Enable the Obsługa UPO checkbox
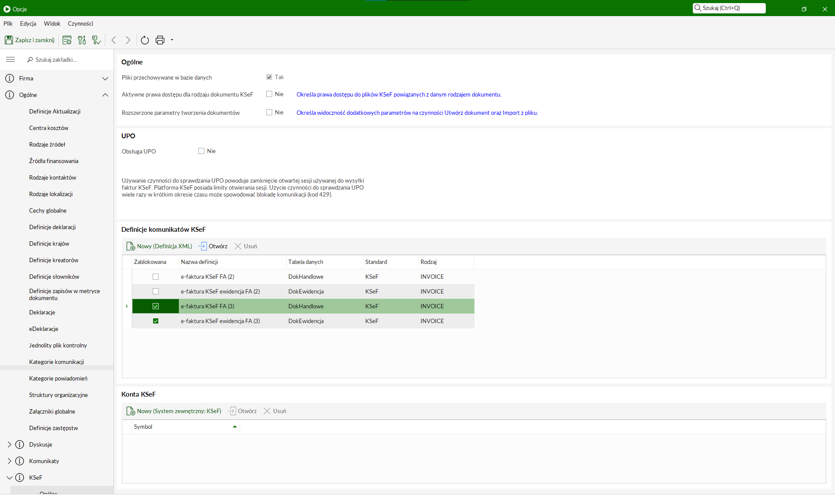The width and height of the screenshot is (835, 504). [201, 151]
